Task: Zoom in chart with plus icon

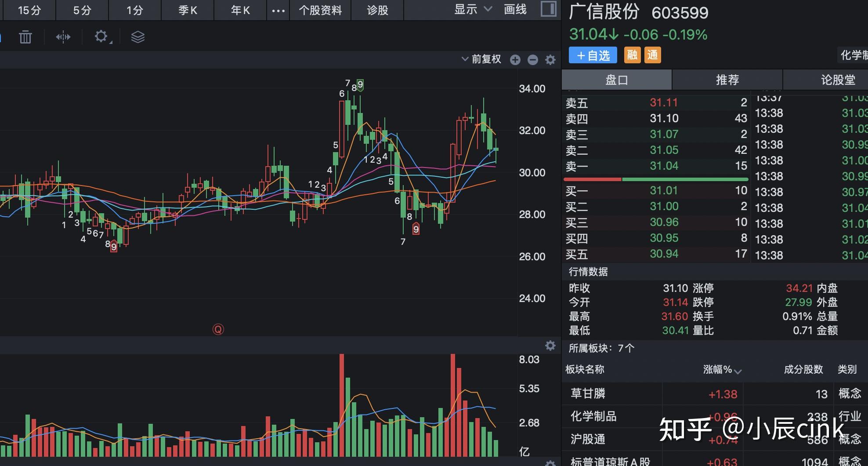Action: point(515,60)
